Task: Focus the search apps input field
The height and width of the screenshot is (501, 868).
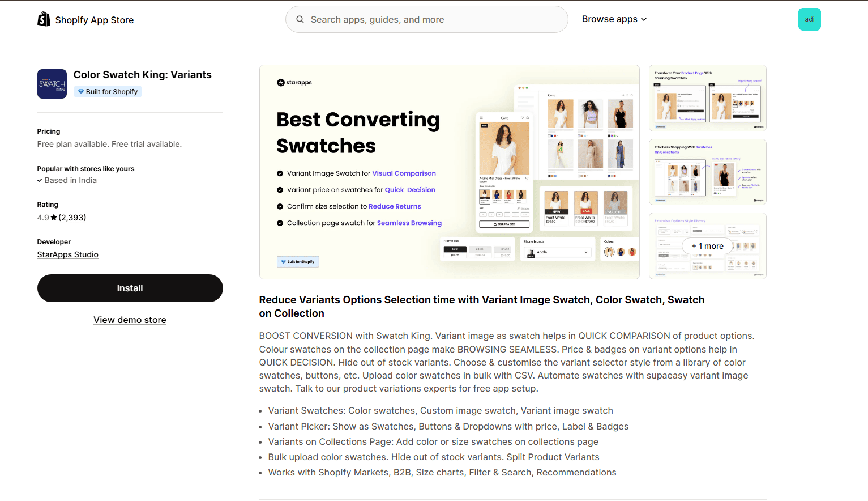Action: pyautogui.click(x=427, y=19)
